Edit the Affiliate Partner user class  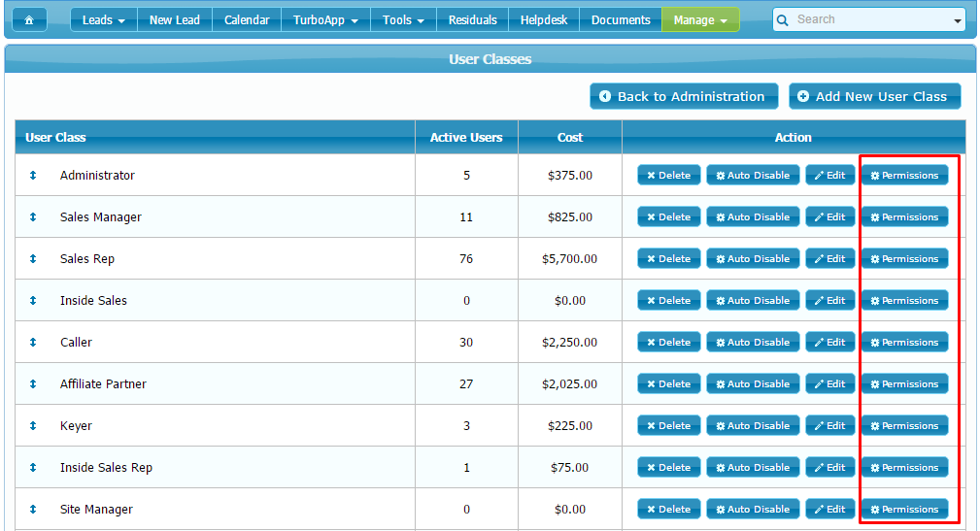(x=829, y=384)
